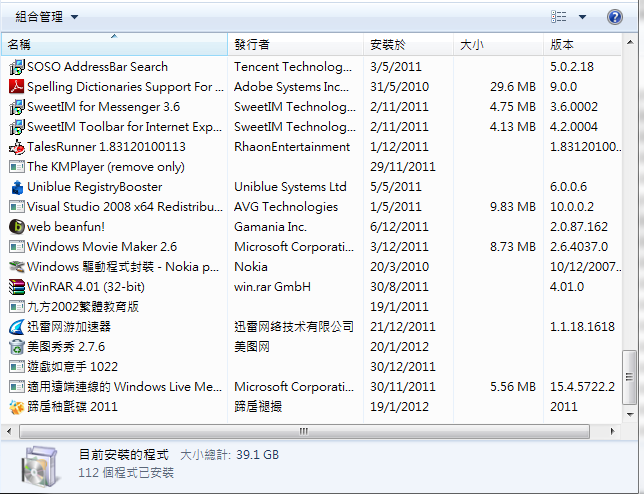Viewport: 644px width, 494px height.
Task: Click the 美图网 publisher cell
Action: (251, 347)
